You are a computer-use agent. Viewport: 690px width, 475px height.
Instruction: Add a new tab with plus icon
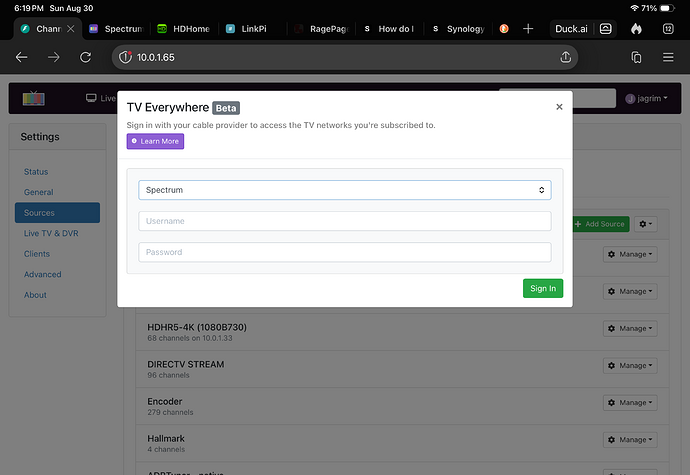(528, 29)
